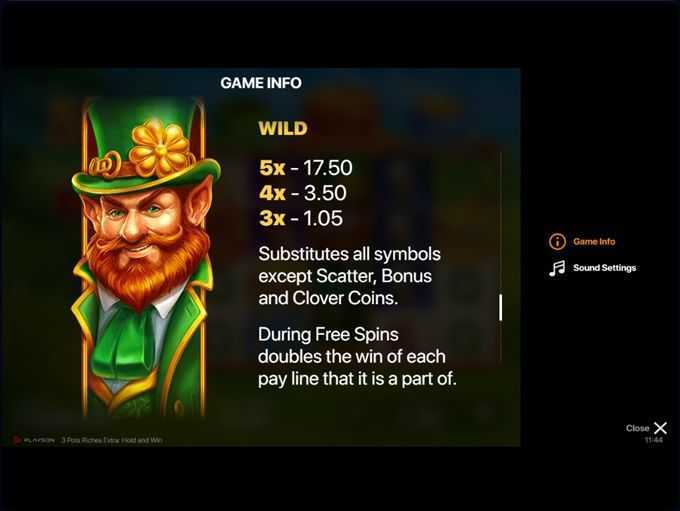Open the Sound Settings menu label
The image size is (680, 511).
tap(605, 268)
